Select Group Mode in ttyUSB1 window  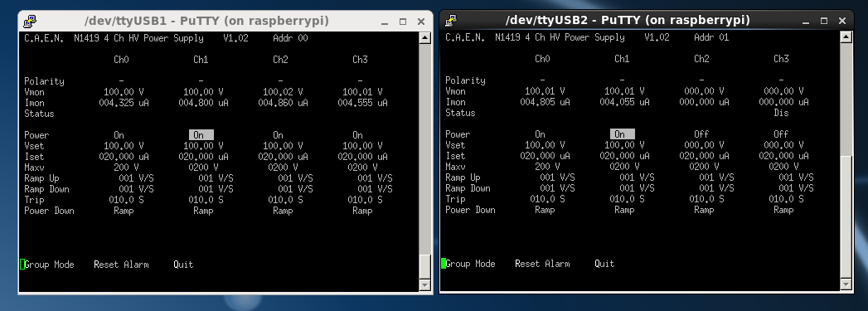[x=49, y=265]
